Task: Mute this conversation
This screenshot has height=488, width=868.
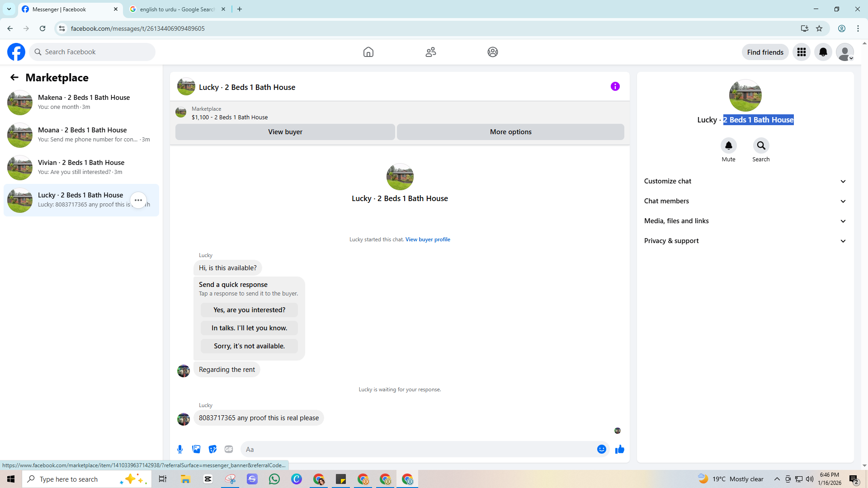Action: pos(728,146)
